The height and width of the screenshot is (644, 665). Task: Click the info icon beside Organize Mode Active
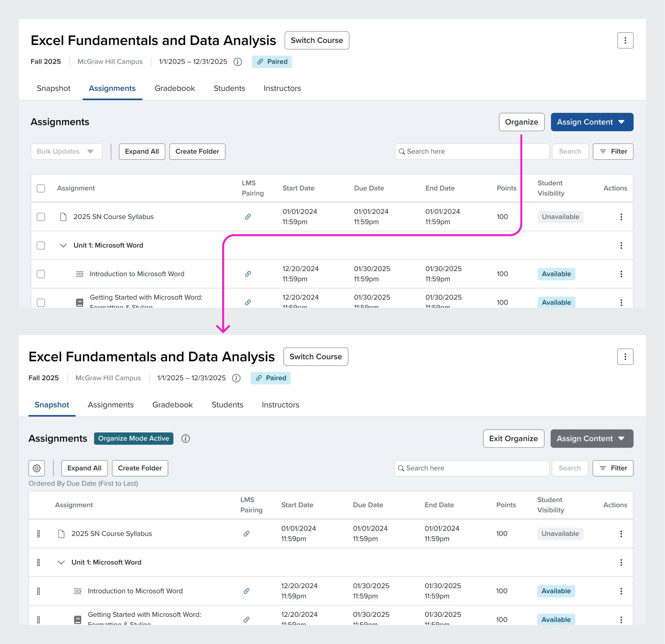(185, 439)
